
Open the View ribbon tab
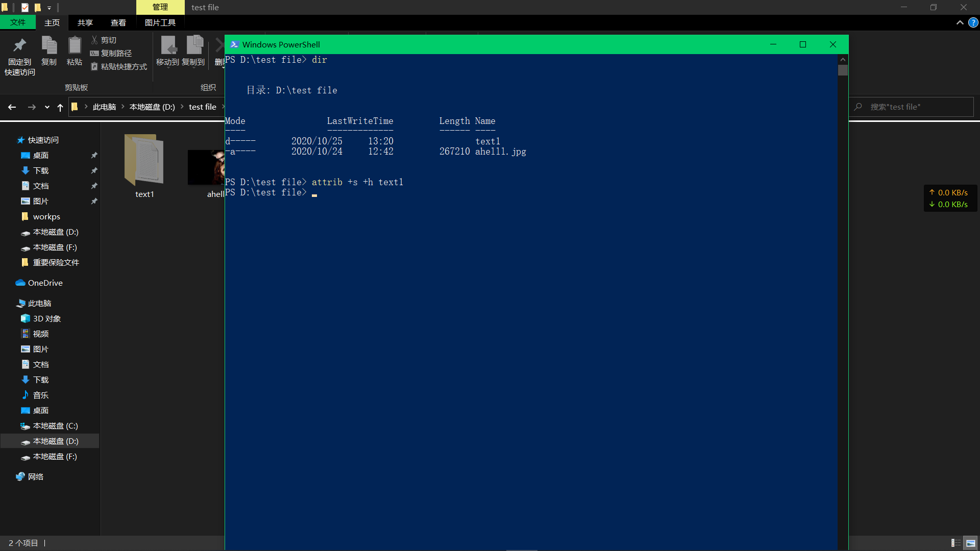[x=118, y=22]
